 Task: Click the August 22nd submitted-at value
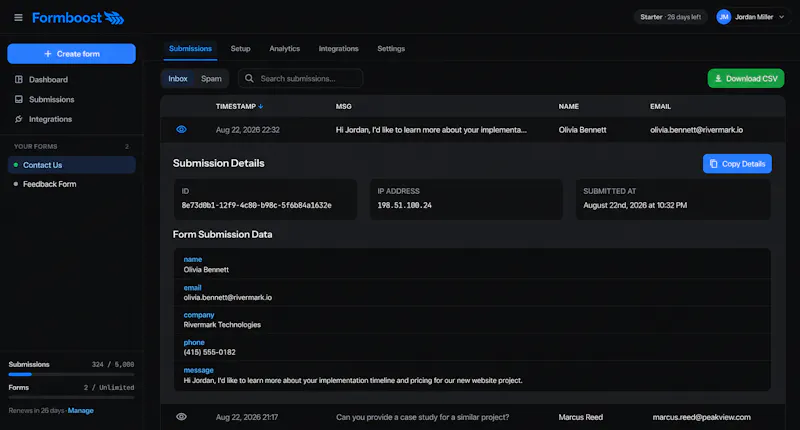pyautogui.click(x=635, y=205)
